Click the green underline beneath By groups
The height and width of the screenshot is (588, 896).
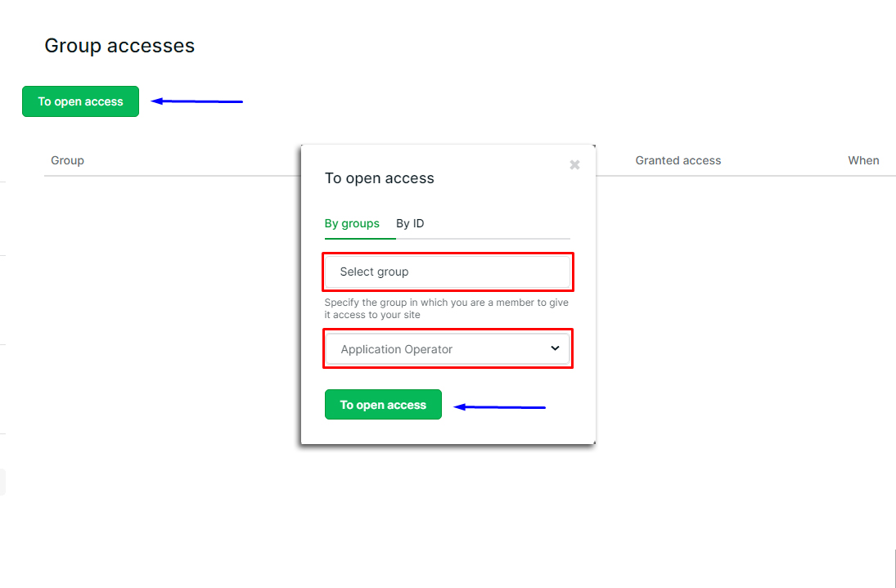360,238
